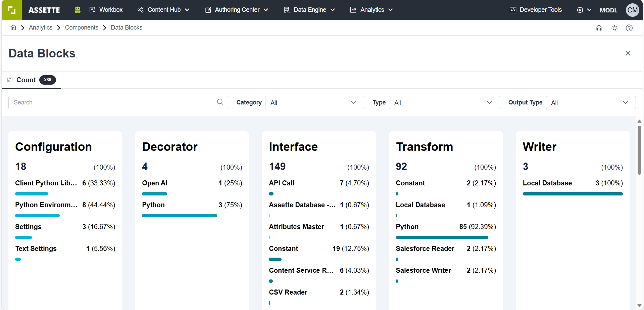This screenshot has height=310, width=644.
Task: Click the Interface card heading
Action: coord(293,147)
